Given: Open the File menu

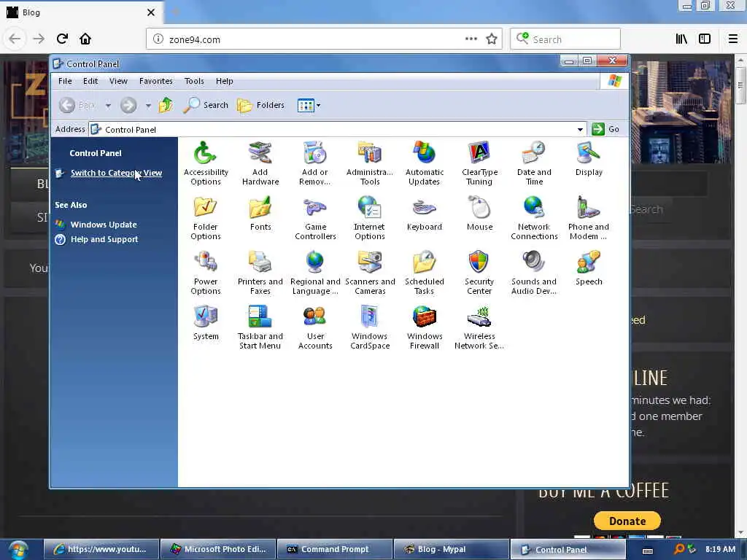Looking at the screenshot, I should [65, 81].
